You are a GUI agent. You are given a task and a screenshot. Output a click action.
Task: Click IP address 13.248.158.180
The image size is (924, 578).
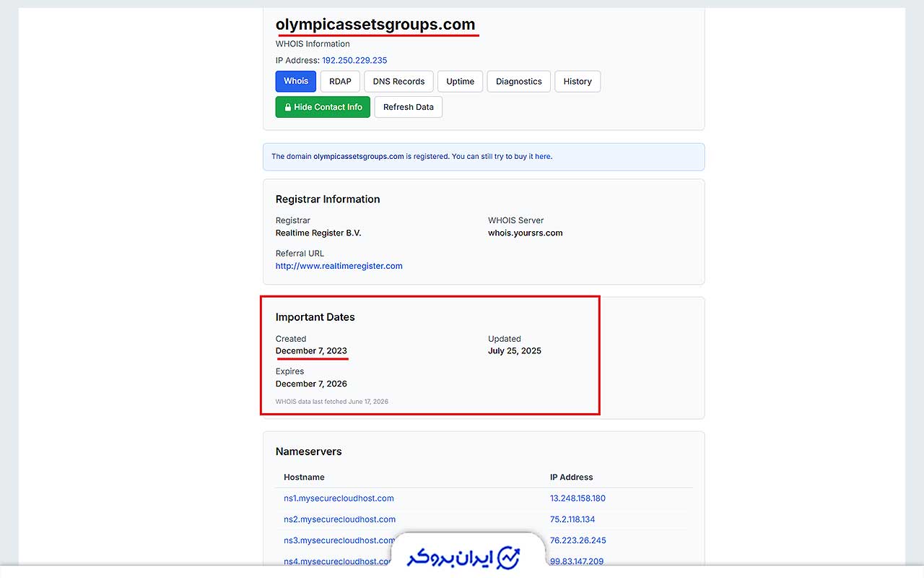click(x=577, y=499)
